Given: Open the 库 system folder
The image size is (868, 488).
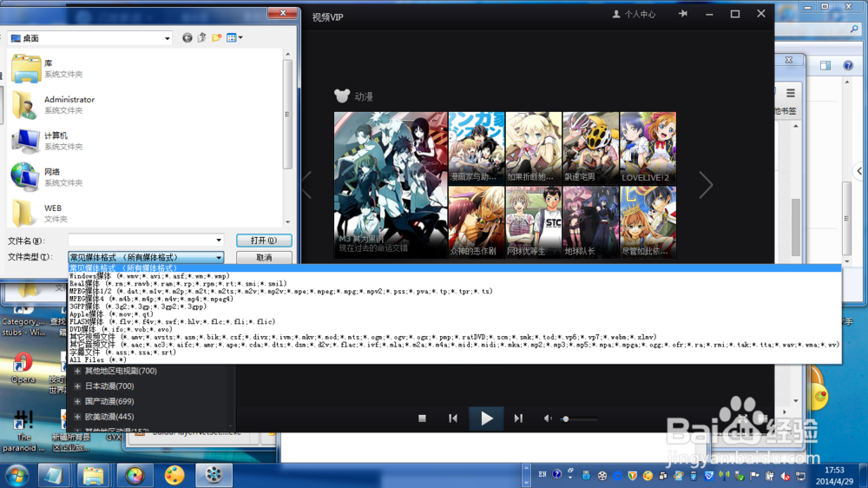Looking at the screenshot, I should tap(47, 68).
